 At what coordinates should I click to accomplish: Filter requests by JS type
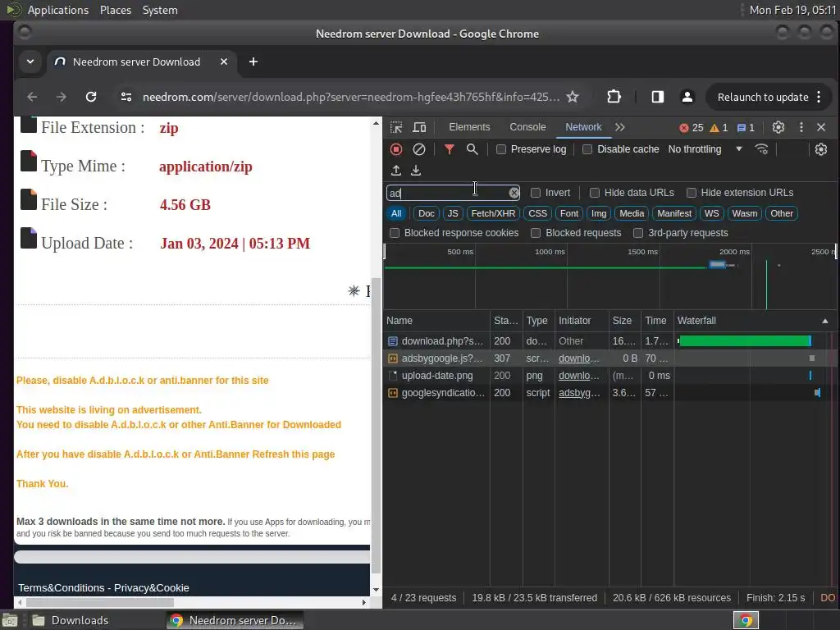[x=453, y=214]
